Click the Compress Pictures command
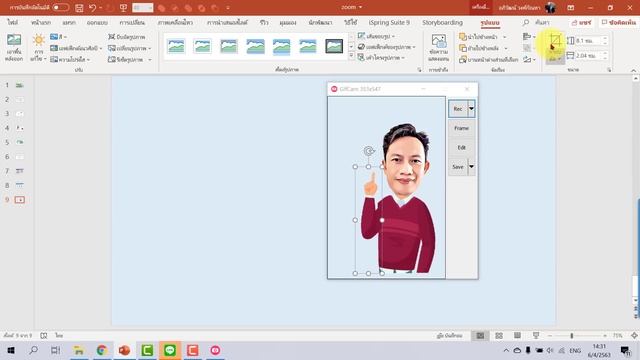This screenshot has width=640, height=360. click(x=127, y=37)
